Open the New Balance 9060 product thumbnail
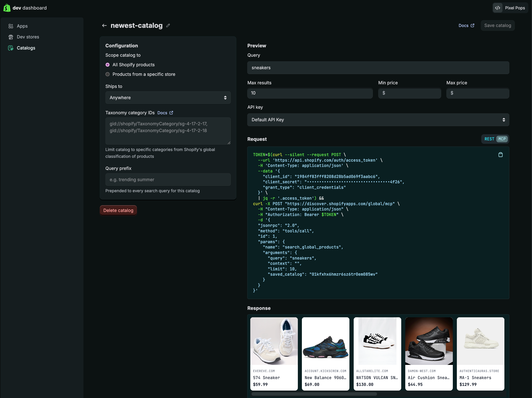Image resolution: width=532 pixels, height=398 pixels. [325, 341]
